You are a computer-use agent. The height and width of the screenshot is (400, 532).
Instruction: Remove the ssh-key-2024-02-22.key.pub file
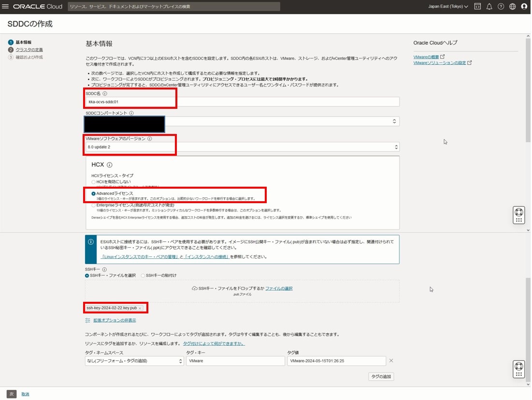point(140,308)
